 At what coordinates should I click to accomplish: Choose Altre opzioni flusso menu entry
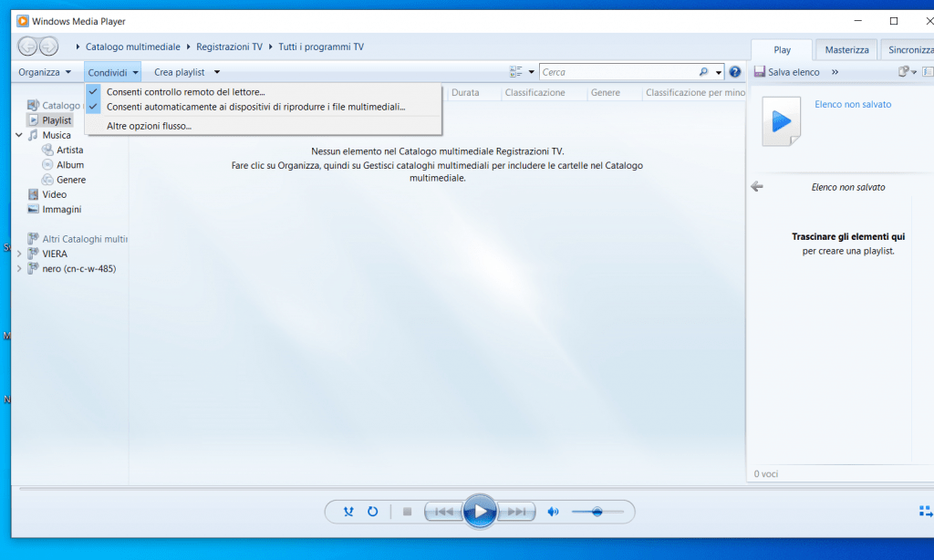click(x=264, y=126)
